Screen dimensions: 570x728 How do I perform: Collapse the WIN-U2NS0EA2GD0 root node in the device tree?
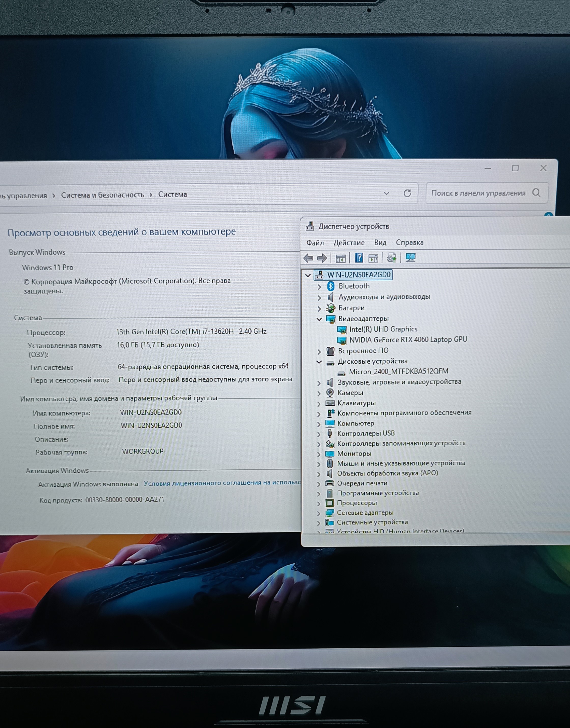coord(308,276)
